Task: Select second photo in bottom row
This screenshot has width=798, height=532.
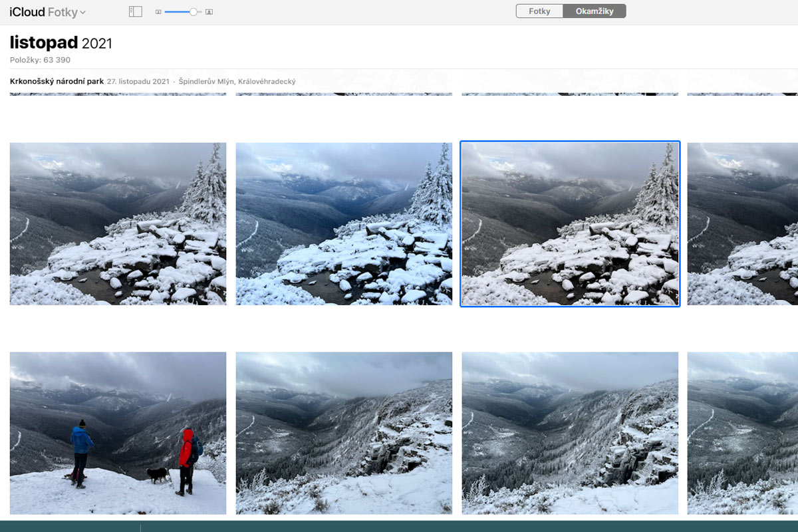Action: click(x=344, y=433)
